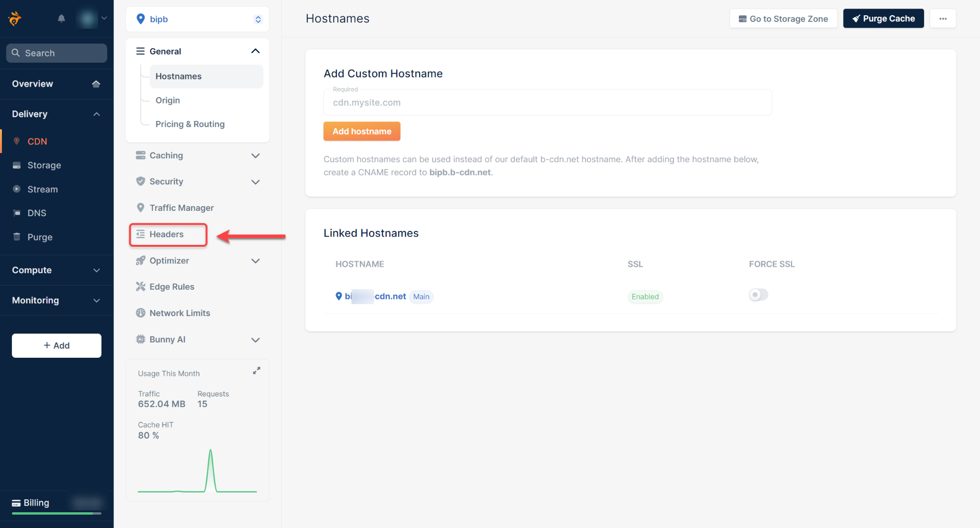This screenshot has width=980, height=528.
Task: Click the custom hostname input field
Action: pos(547,102)
